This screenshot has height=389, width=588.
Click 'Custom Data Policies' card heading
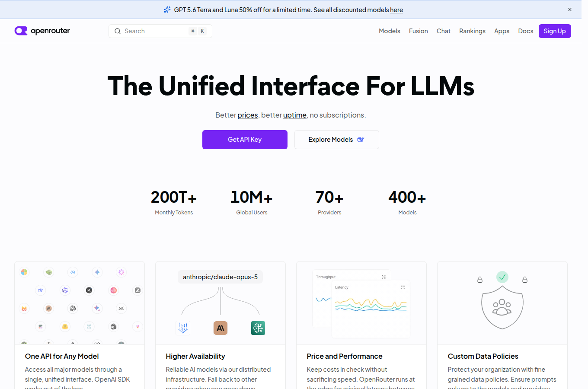pyautogui.click(x=483, y=356)
